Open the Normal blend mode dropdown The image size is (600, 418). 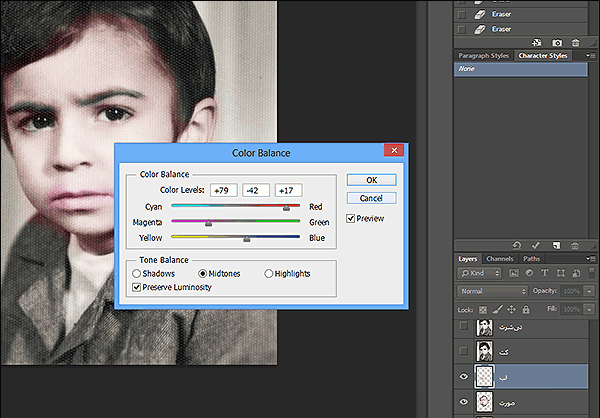point(492,291)
